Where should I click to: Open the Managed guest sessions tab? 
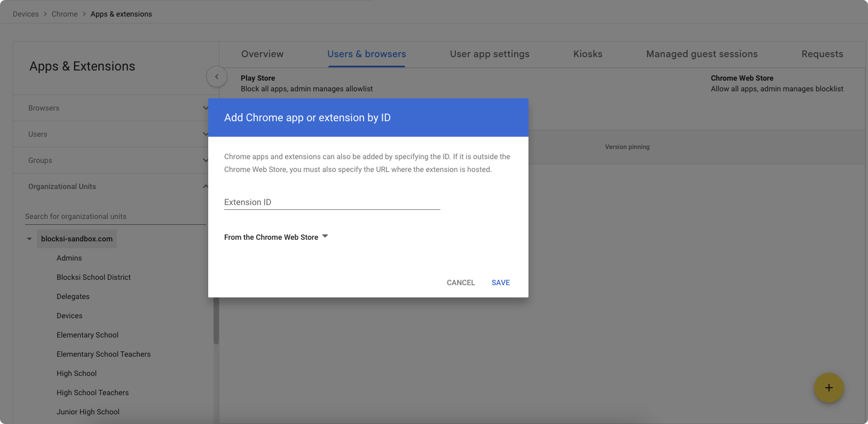point(702,54)
